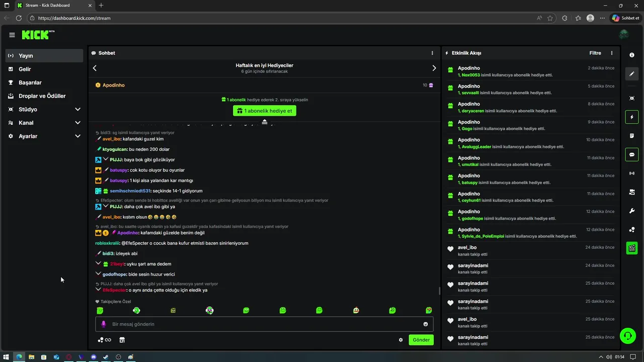Click in the Bir mesaj gönderin input field
The image size is (644, 362).
pos(264,324)
